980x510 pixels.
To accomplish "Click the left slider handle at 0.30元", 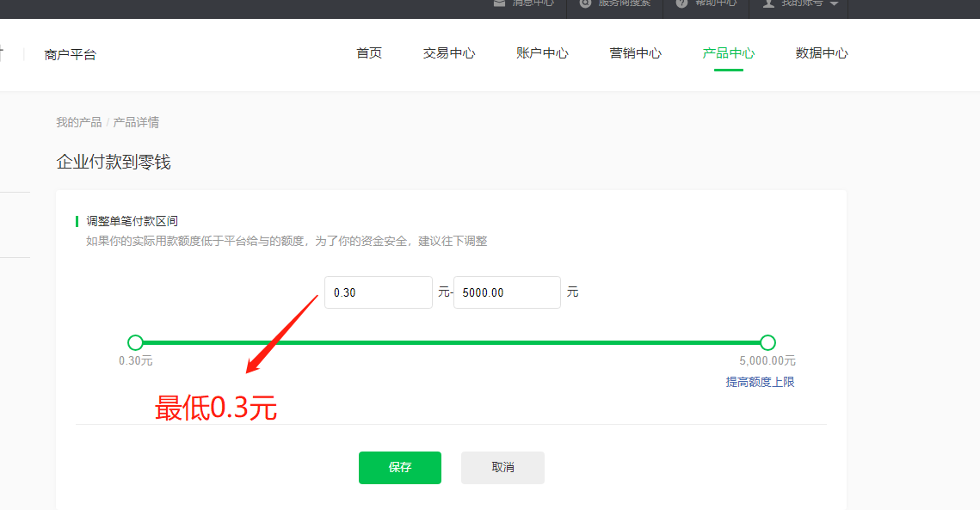I will tap(135, 342).
